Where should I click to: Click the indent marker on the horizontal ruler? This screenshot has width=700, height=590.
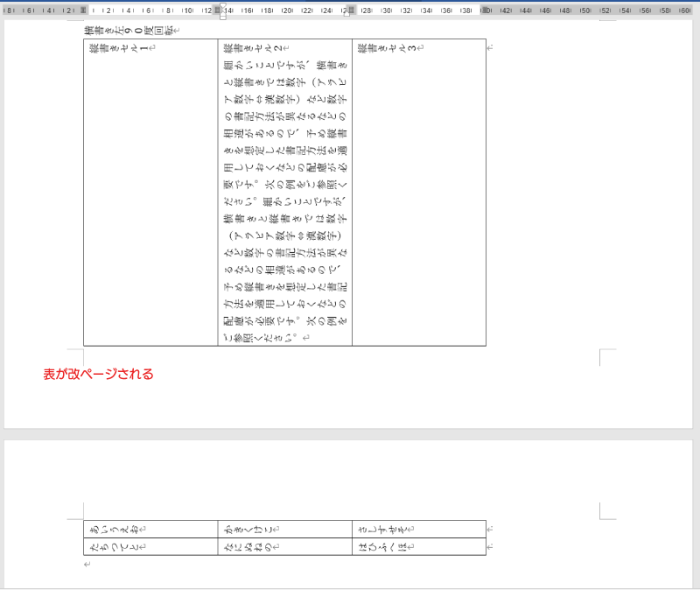point(222,11)
